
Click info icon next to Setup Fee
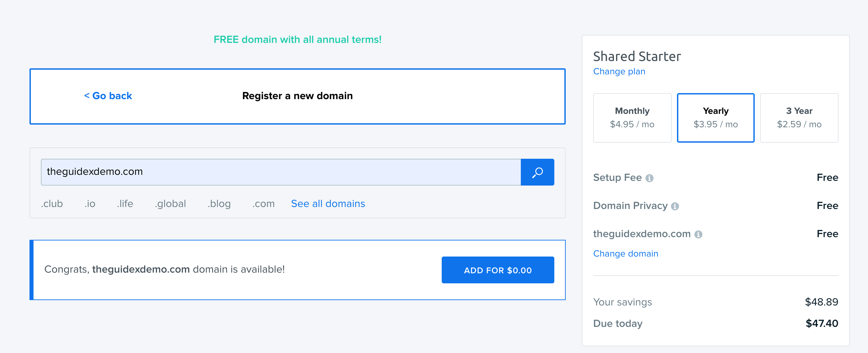(x=649, y=178)
